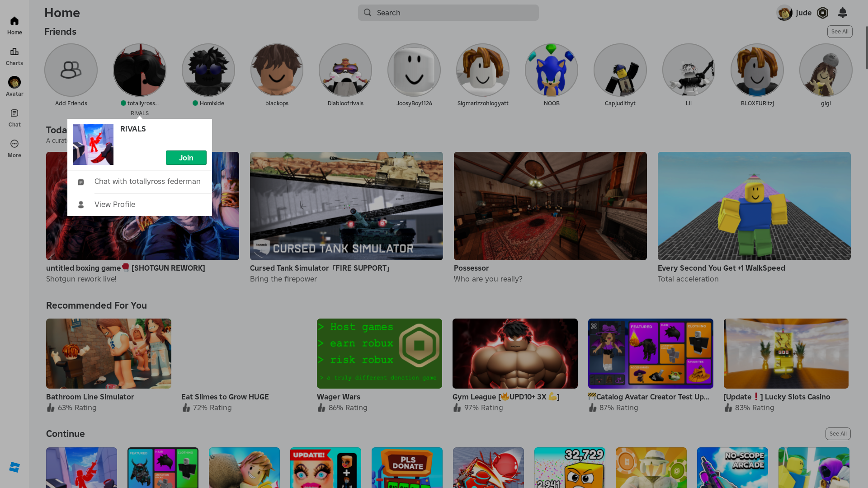Screen dimensions: 868x488
Task: Focus the Search input field
Action: (x=448, y=13)
